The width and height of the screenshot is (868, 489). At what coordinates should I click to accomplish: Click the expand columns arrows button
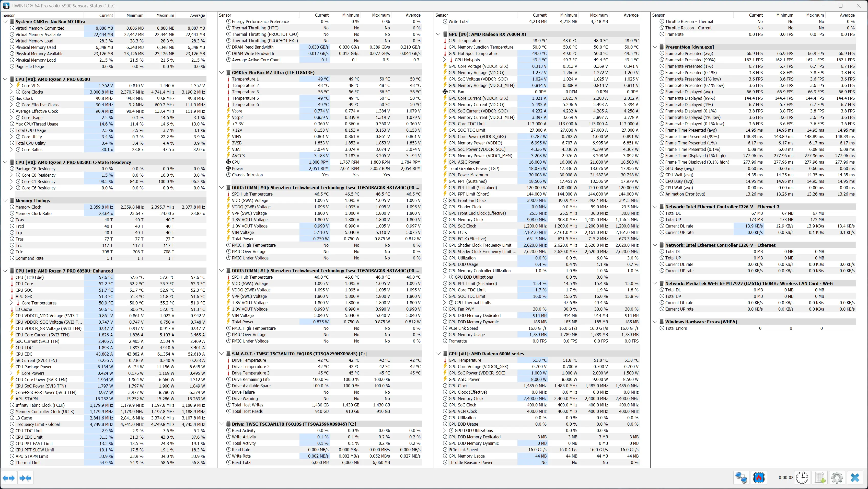9,478
